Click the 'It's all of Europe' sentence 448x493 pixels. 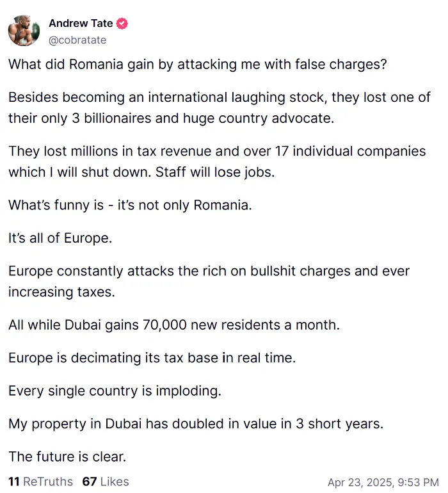(x=60, y=238)
